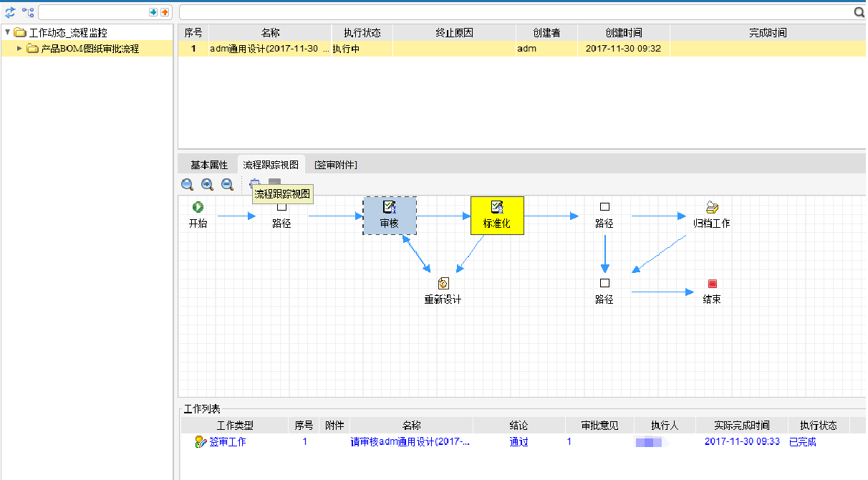Click the magnifier search icon at top right
Image resolution: width=868 pixels, height=480 pixels.
click(859, 12)
